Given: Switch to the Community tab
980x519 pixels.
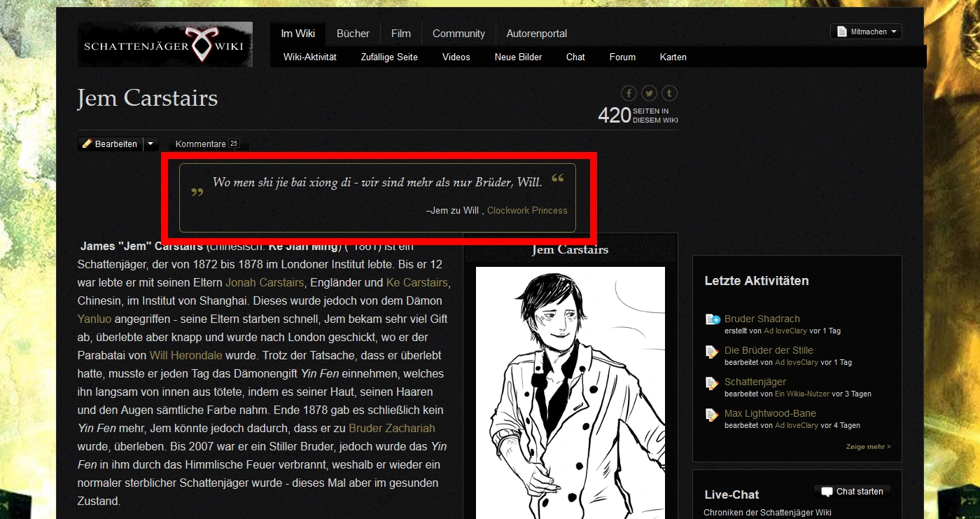Looking at the screenshot, I should pyautogui.click(x=458, y=33).
